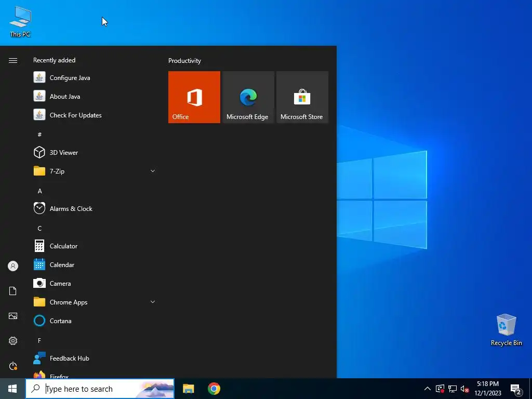This screenshot has width=532, height=399.
Task: Click the Productivity group title
Action: 184,61
